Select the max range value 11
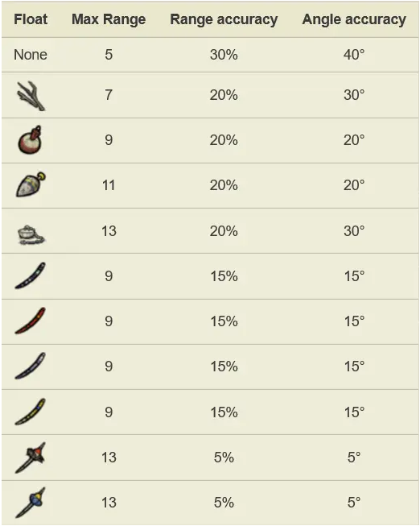The width and height of the screenshot is (420, 526). tap(109, 185)
